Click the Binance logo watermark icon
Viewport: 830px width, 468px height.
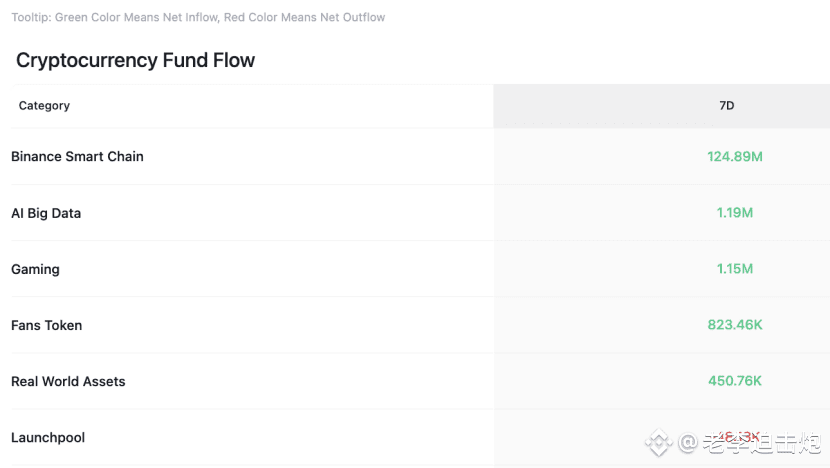657,441
